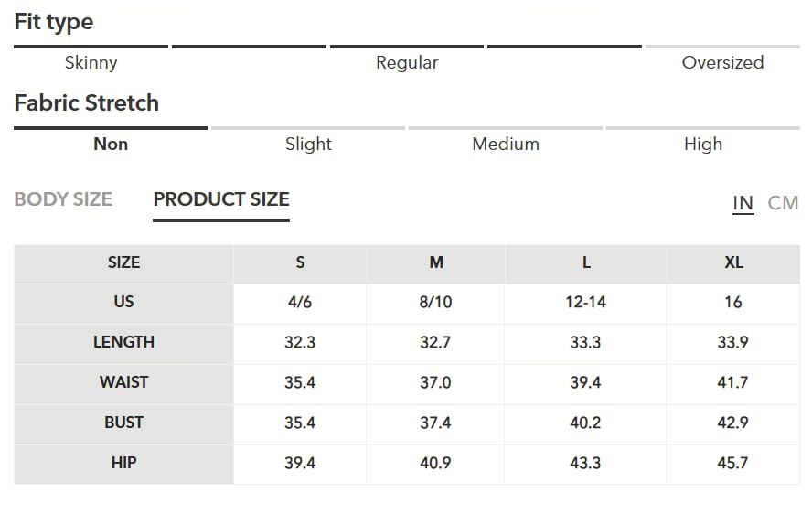Switch measurement units to CM
812x514 pixels.
point(783,203)
